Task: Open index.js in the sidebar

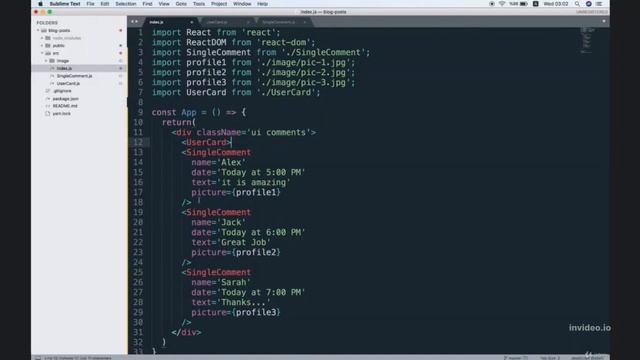Action: tap(64, 68)
